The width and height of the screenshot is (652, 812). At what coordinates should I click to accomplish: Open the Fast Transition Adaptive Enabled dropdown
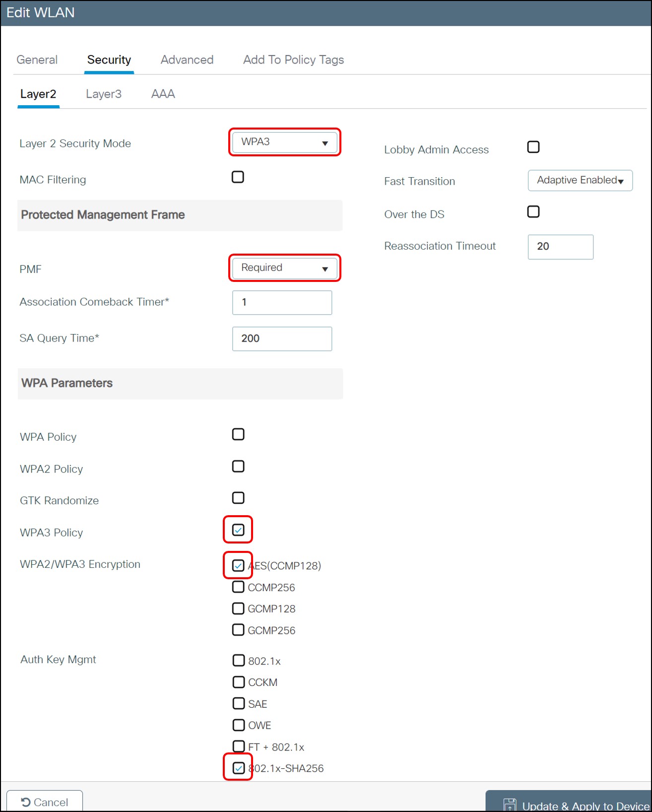click(580, 180)
